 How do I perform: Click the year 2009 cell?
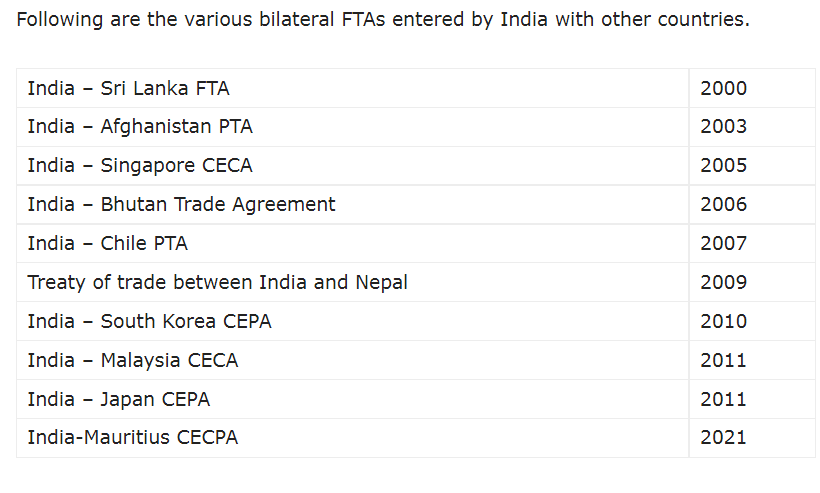click(x=723, y=282)
